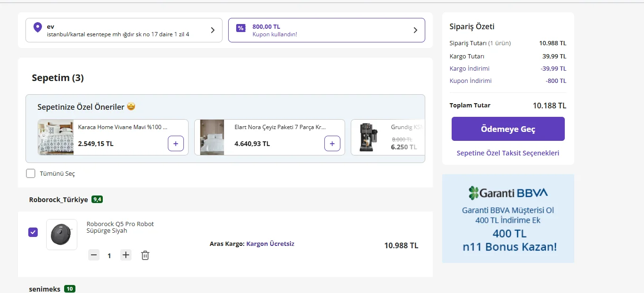This screenshot has width=644, height=293.
Task: Click the Roborock robot vacuum thumbnail
Action: [x=62, y=234]
